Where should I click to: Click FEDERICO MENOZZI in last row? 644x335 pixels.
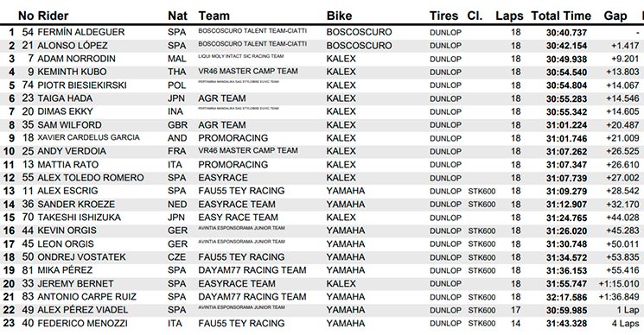[83, 323]
